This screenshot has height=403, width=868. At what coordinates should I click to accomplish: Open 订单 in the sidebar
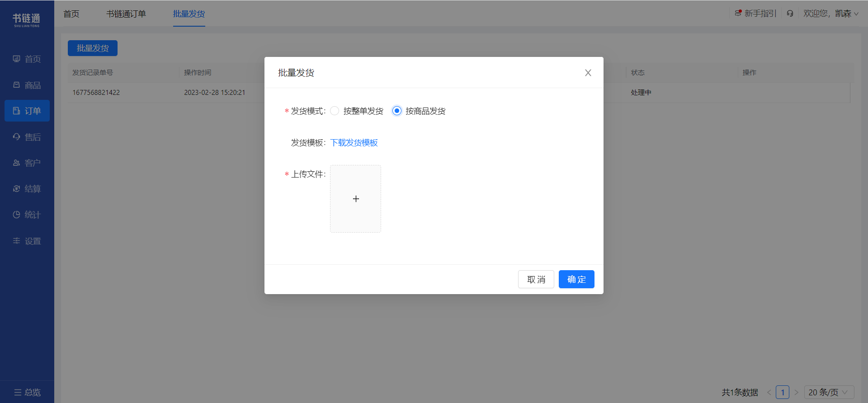[x=27, y=111]
